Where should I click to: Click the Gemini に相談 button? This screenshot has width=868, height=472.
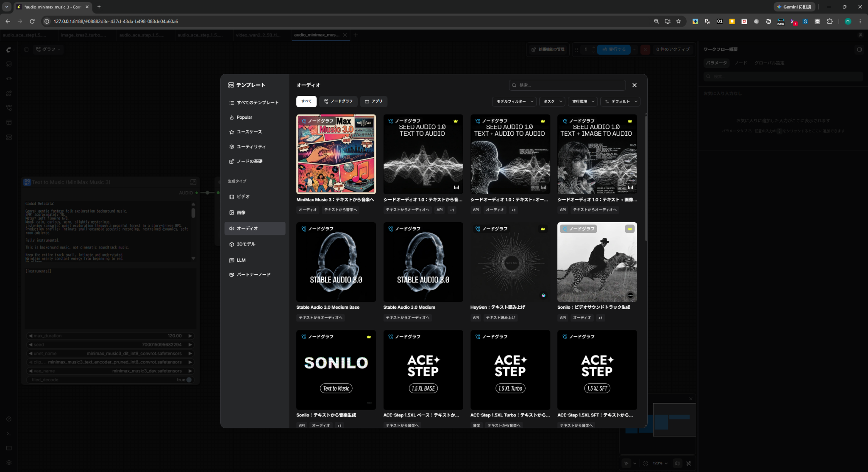tap(794, 7)
